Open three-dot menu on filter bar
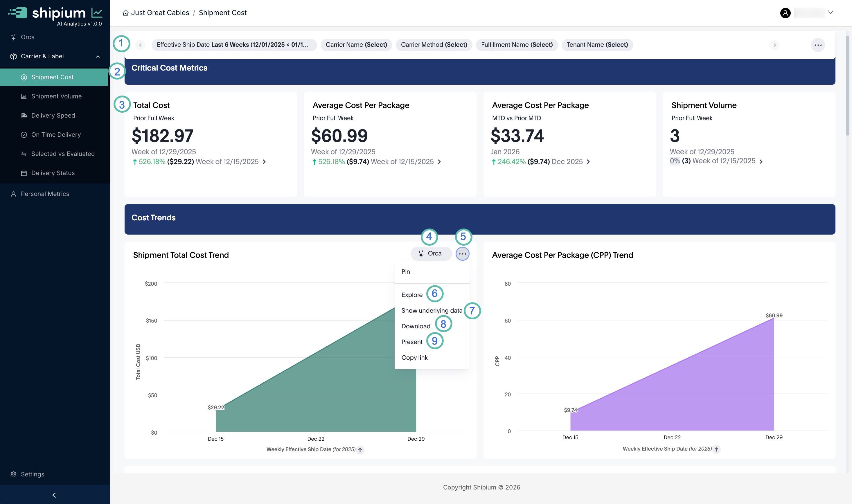The image size is (852, 504). point(818,45)
